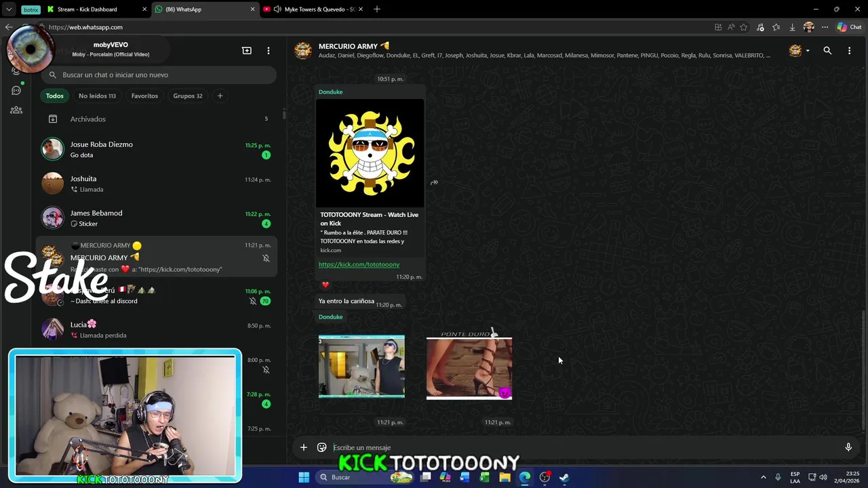This screenshot has height=488, width=868.
Task: Open the Copilot Chat button
Action: (849, 27)
